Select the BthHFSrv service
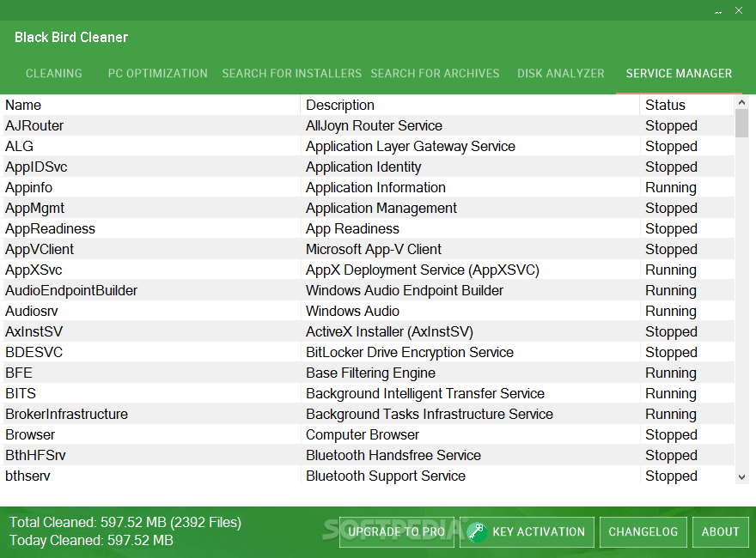Image resolution: width=756 pixels, height=558 pixels. pos(35,455)
